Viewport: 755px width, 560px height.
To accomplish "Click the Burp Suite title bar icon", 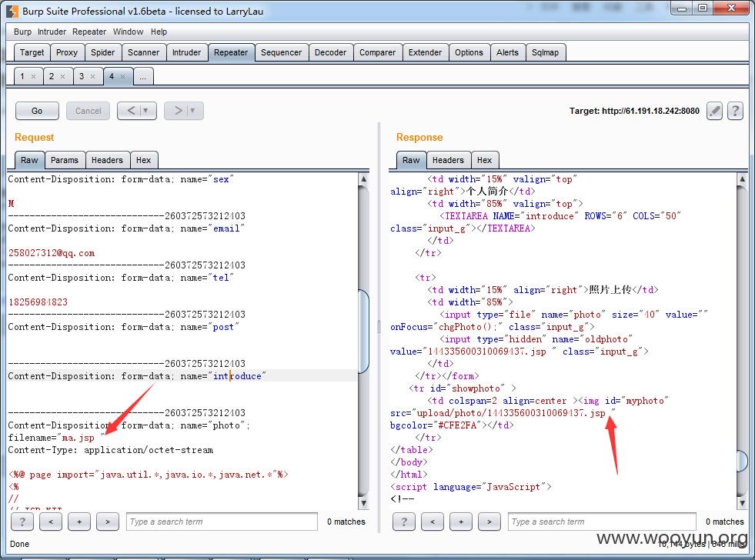I will 12,11.
